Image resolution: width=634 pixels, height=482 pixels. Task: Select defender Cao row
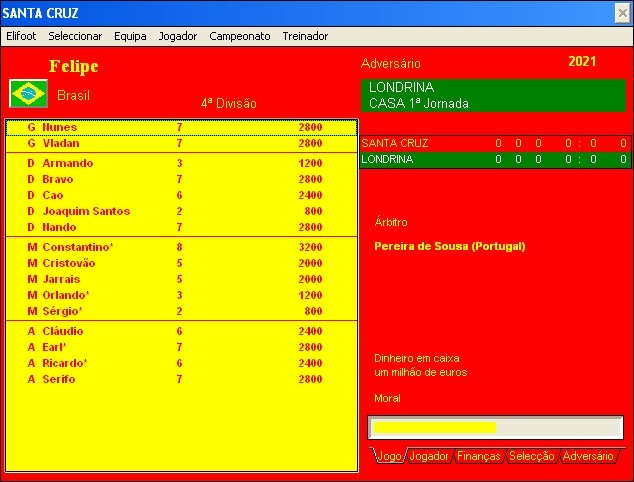tap(181, 195)
